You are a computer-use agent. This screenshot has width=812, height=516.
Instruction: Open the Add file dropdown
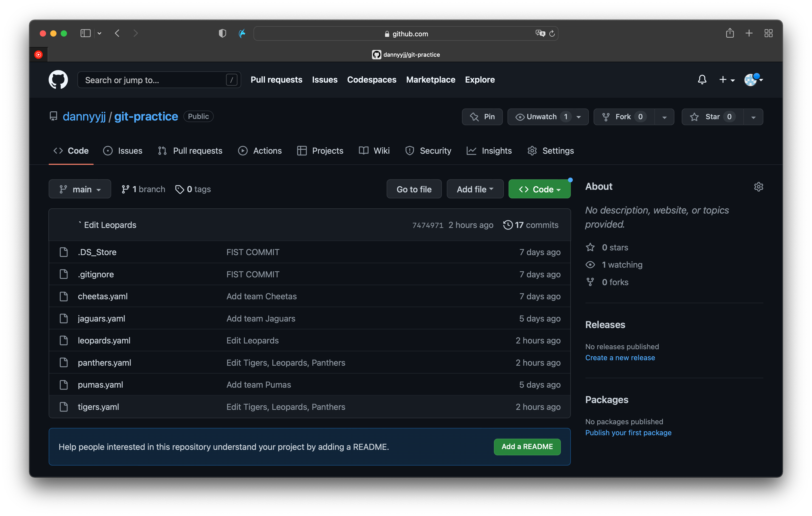pyautogui.click(x=475, y=189)
